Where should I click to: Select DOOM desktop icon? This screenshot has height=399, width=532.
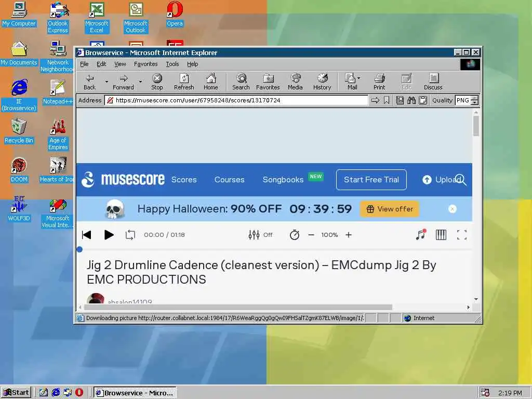point(19,170)
